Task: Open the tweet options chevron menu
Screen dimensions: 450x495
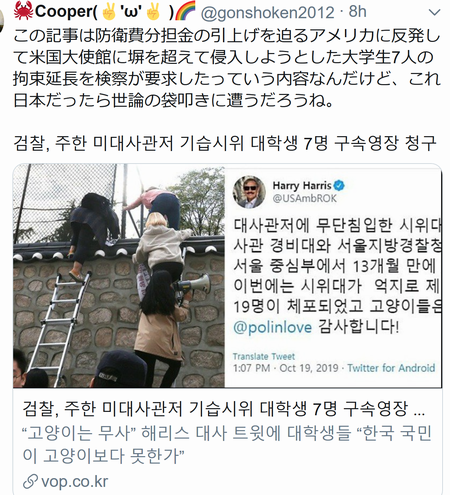Action: tap(434, 13)
